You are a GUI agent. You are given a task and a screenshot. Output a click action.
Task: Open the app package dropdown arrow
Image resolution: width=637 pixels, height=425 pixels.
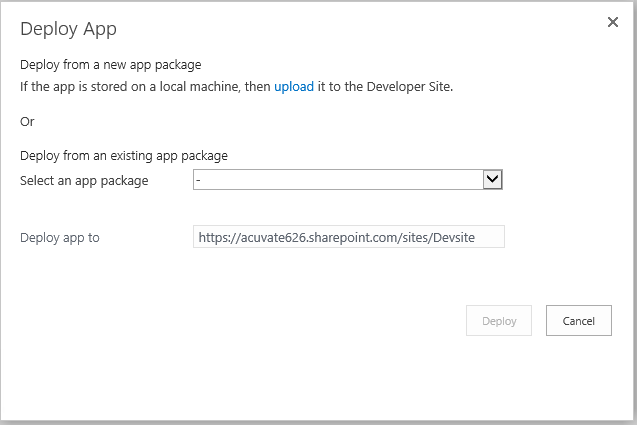click(492, 179)
